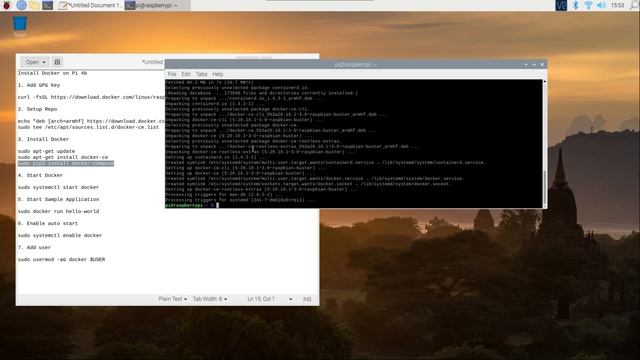Click the magnifier icon at panel edge
The height and width of the screenshot is (360, 640).
(x=634, y=5)
